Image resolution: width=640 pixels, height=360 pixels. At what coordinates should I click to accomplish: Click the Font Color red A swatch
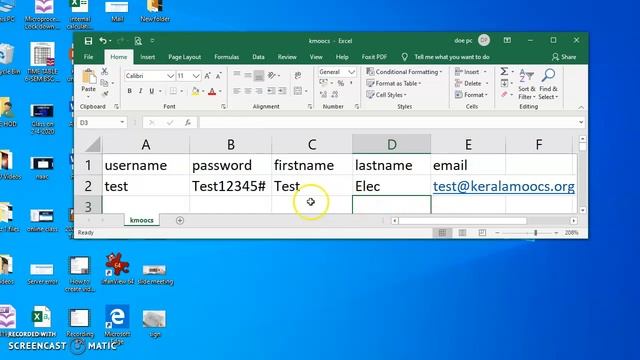(212, 91)
